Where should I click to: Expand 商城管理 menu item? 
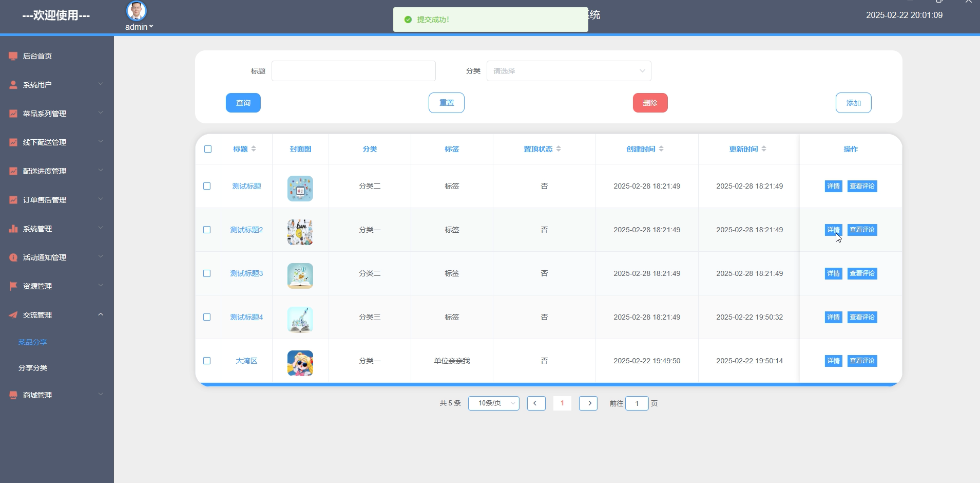coord(57,395)
